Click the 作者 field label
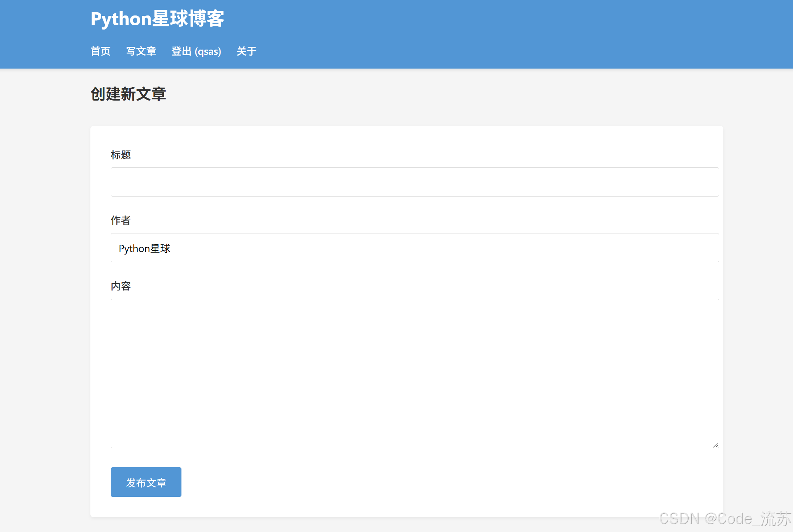Viewport: 793px width, 532px height. point(121,220)
